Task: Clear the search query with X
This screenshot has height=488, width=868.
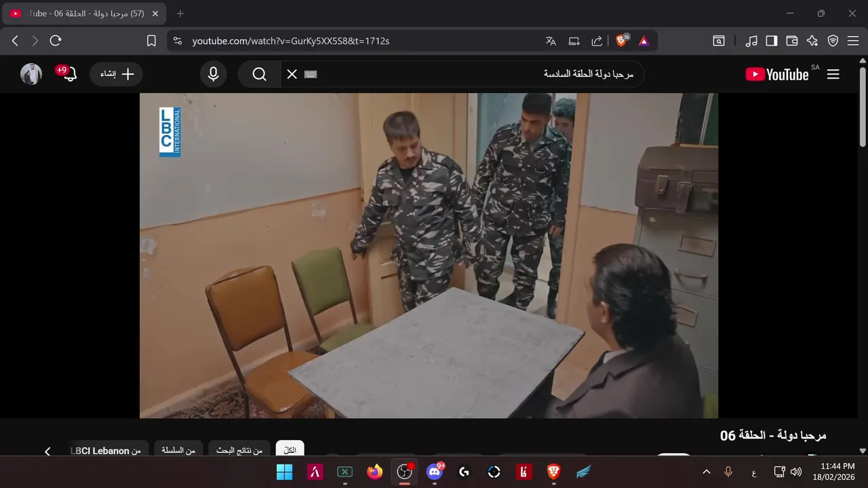Action: (x=292, y=74)
